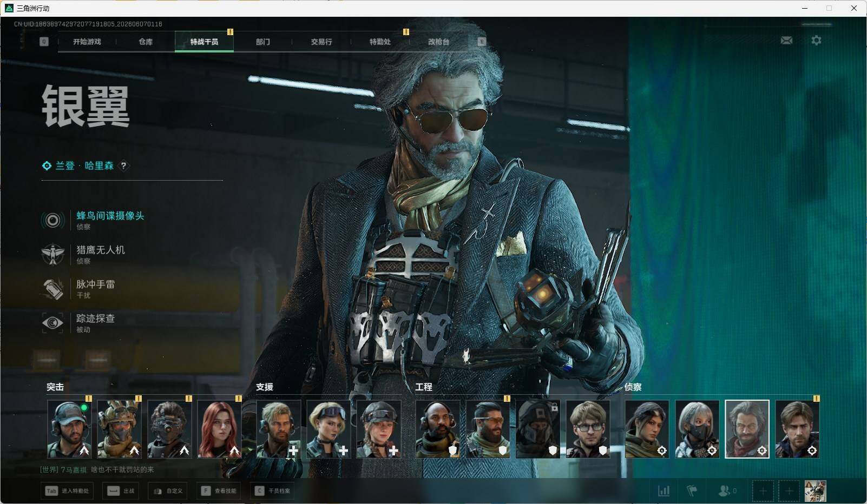Select the 工程 operator wearing eyeglasses
The height and width of the screenshot is (504, 867).
point(588,429)
